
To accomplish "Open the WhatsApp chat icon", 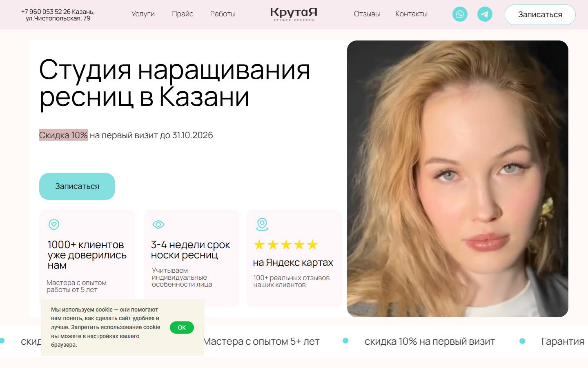I will 460,14.
